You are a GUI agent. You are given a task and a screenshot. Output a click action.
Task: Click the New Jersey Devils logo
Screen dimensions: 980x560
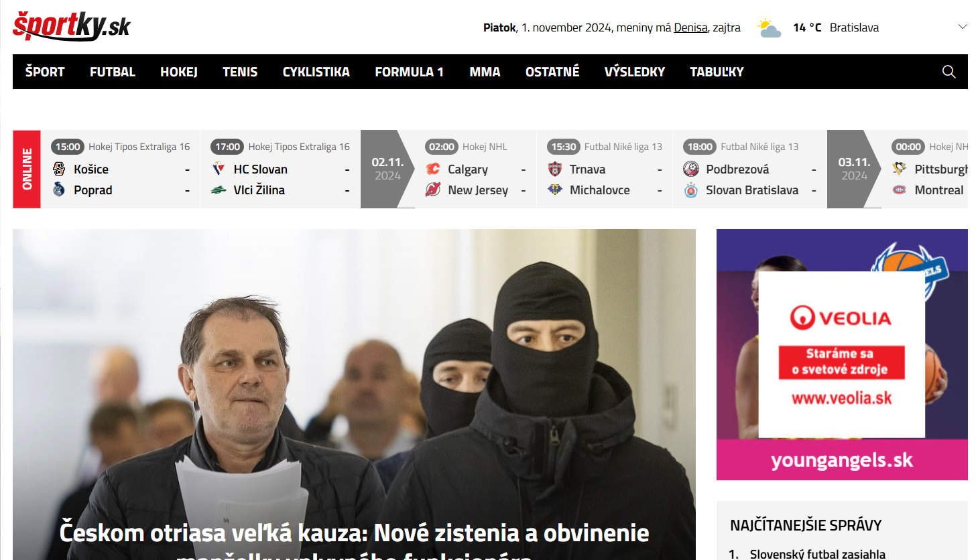[x=433, y=190]
